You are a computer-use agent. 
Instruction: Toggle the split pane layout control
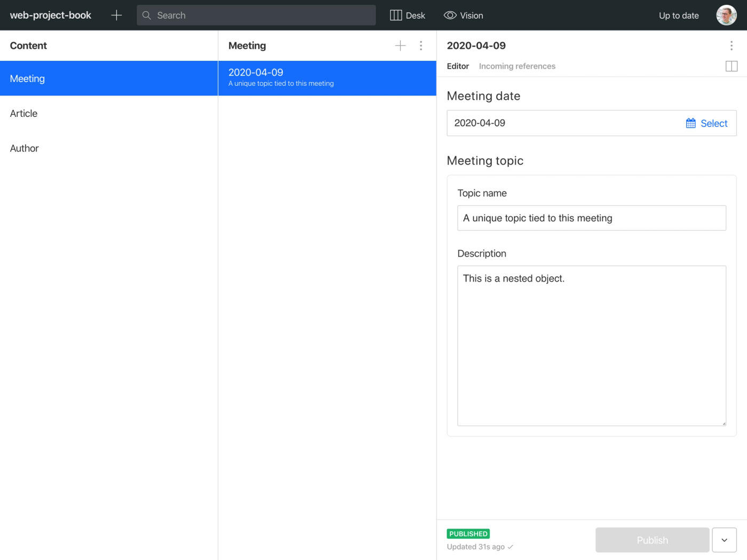(731, 66)
